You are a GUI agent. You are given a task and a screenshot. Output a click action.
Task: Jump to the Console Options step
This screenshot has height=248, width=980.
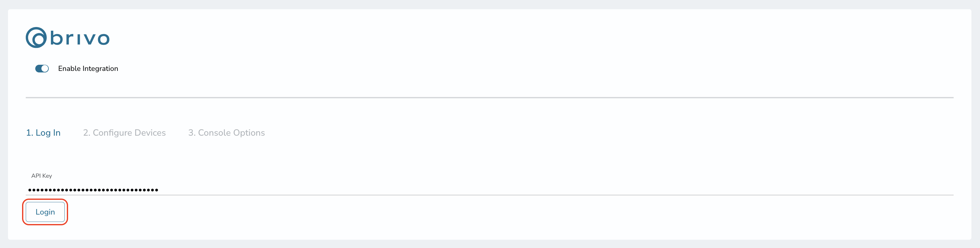(226, 133)
